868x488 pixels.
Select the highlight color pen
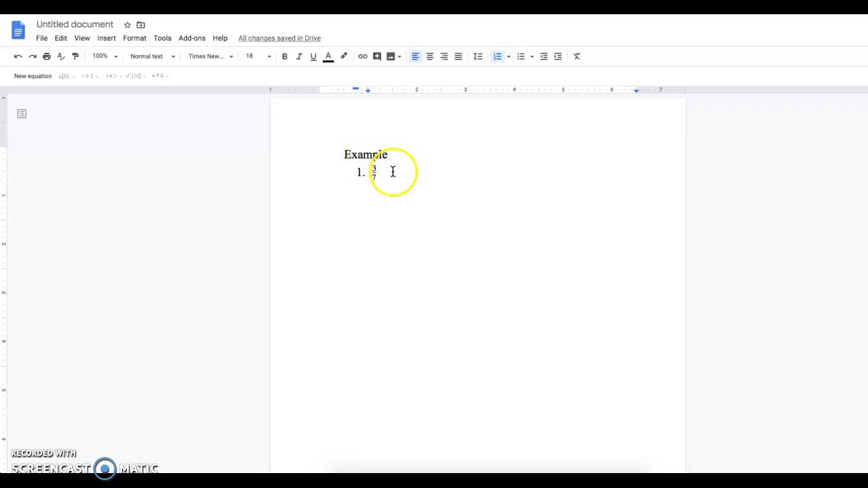point(344,56)
